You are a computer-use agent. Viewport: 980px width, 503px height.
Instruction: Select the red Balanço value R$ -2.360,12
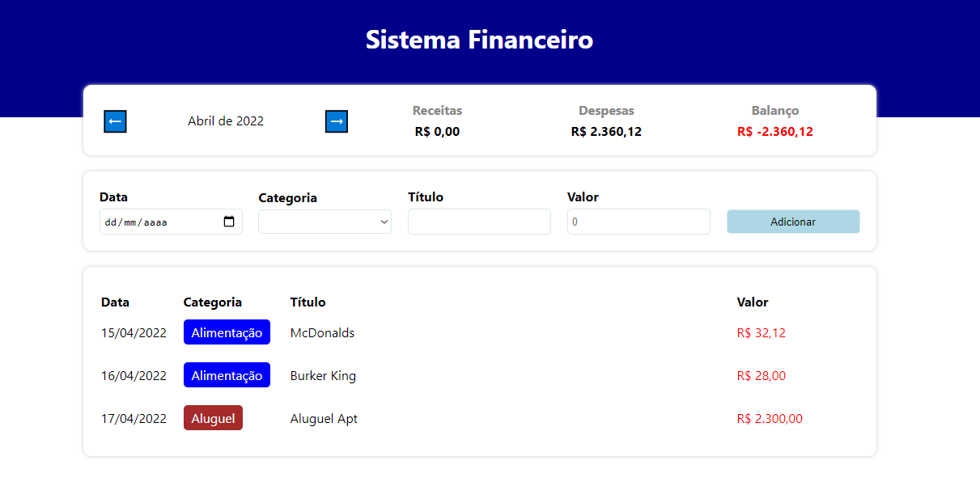coord(774,131)
